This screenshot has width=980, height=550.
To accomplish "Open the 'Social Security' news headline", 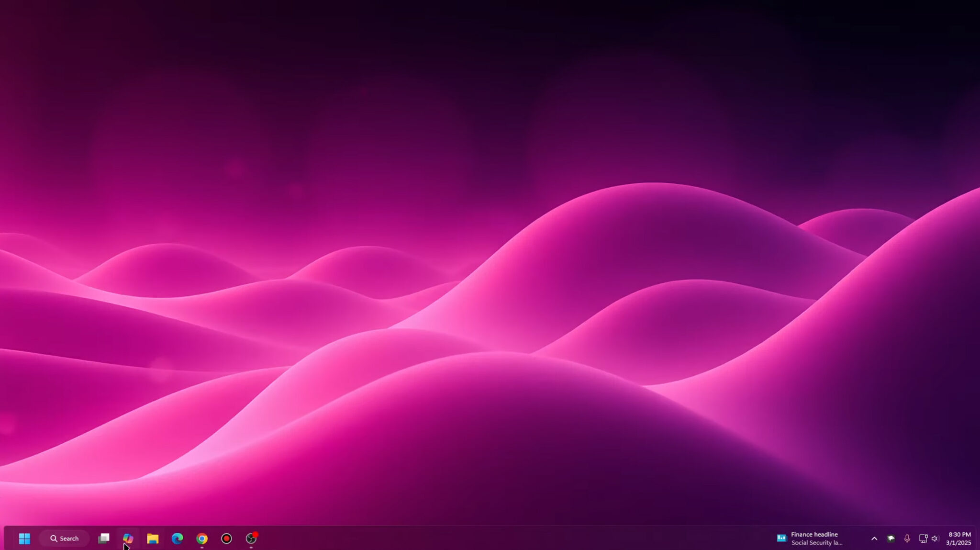I will (817, 542).
